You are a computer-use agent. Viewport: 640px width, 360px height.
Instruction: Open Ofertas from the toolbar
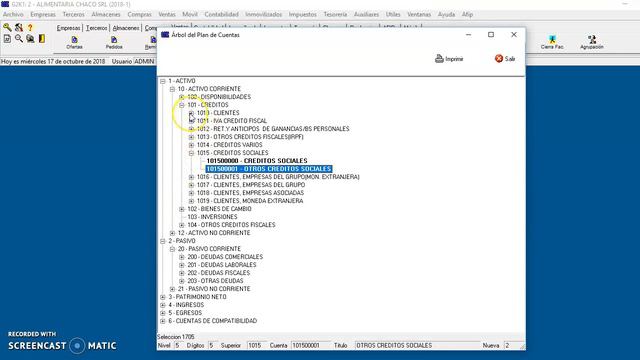pyautogui.click(x=74, y=42)
